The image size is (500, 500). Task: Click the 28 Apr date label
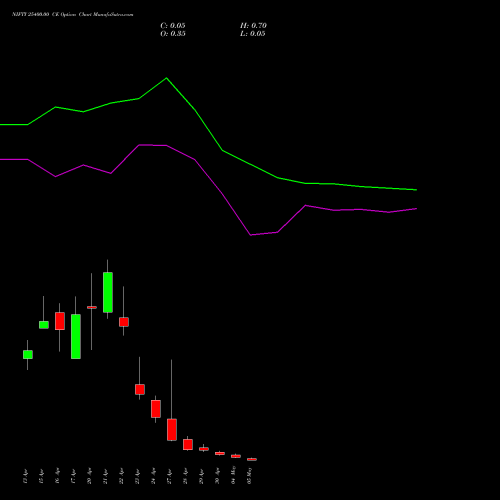coord(186,476)
